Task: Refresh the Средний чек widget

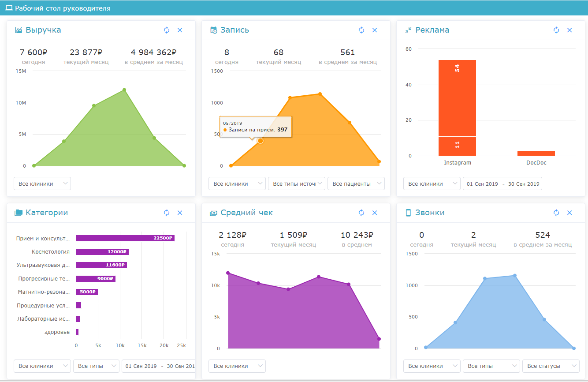Action: click(361, 213)
